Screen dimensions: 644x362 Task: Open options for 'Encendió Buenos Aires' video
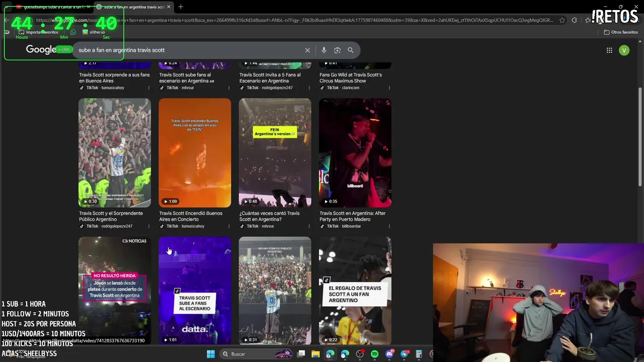pos(229,226)
